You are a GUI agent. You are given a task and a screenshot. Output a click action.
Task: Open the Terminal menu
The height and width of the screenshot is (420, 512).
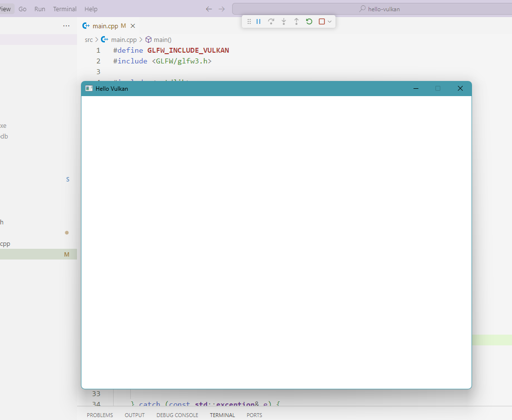(x=65, y=9)
